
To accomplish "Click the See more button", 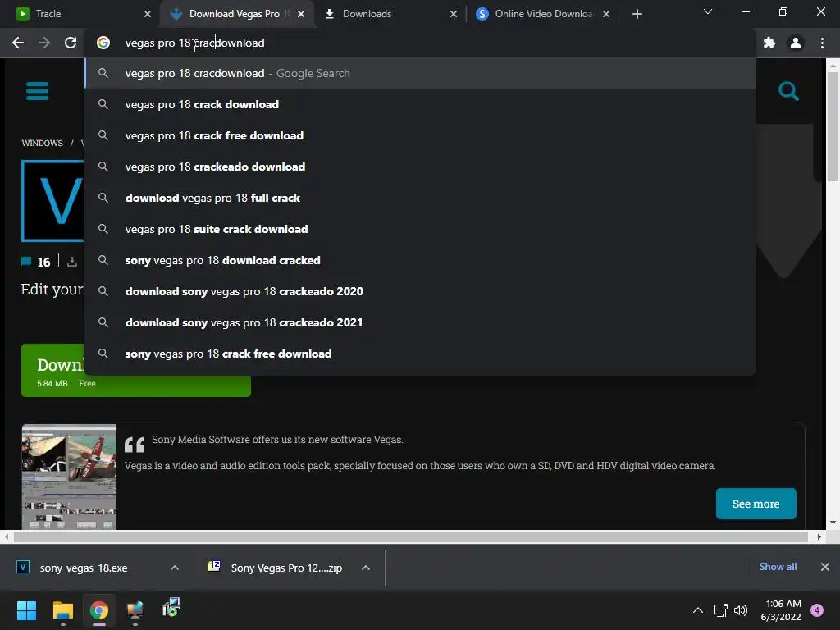I will [756, 504].
